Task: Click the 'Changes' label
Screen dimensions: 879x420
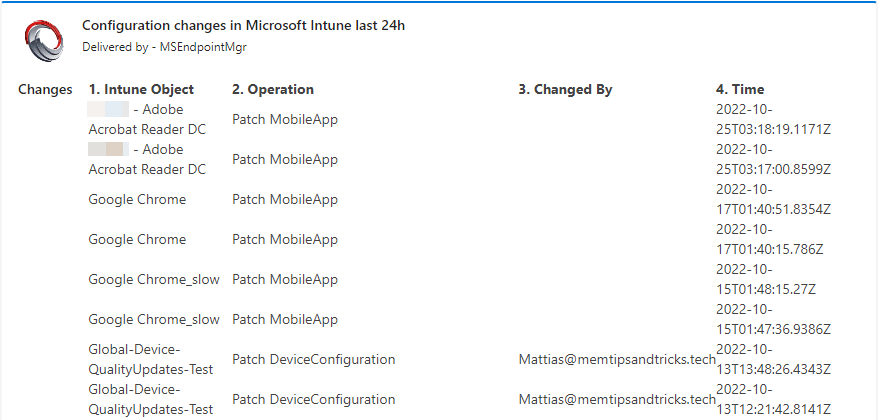Action: (45, 89)
